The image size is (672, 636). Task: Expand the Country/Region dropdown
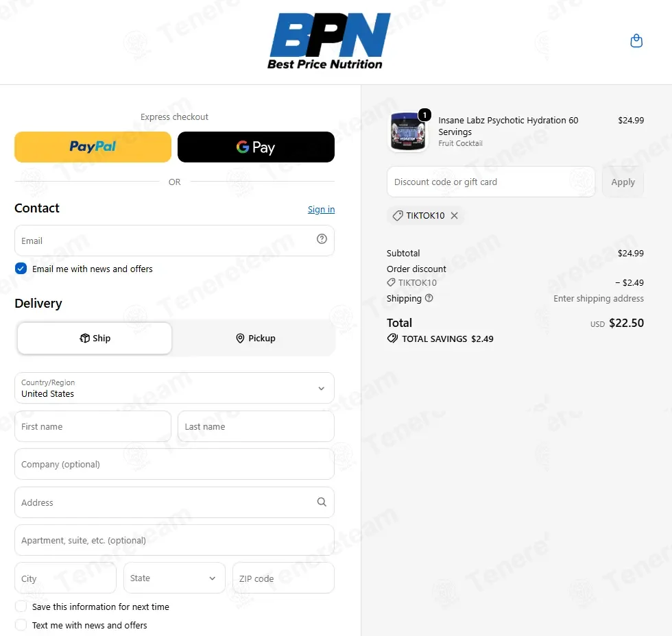174,388
